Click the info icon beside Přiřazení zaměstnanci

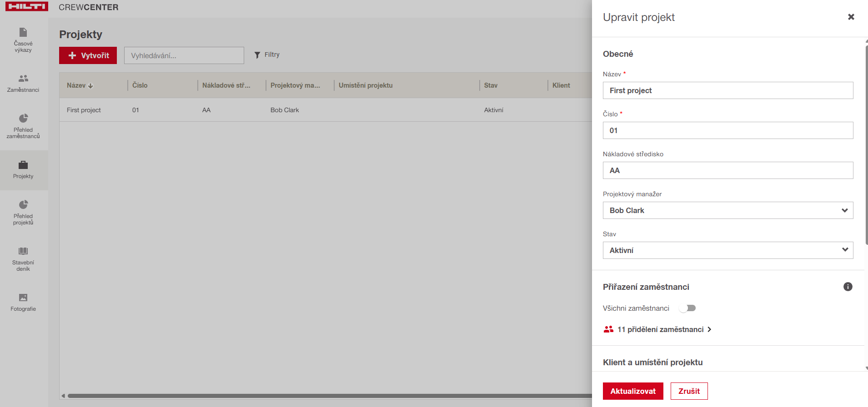click(x=848, y=287)
